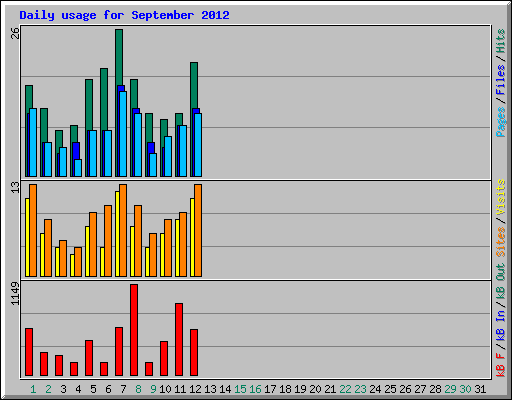This screenshot has width=512, height=400.
Task: Click day '1' on the x-axis
Action: click(33, 389)
